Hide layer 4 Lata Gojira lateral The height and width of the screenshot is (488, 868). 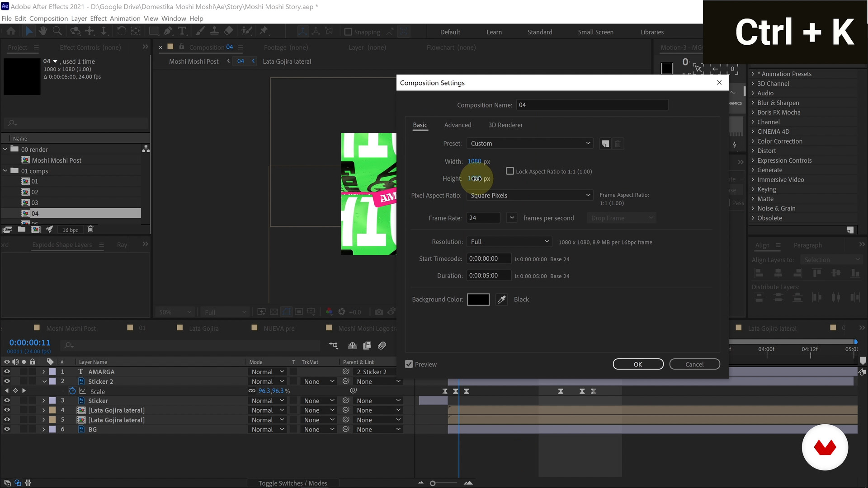pyautogui.click(x=7, y=410)
